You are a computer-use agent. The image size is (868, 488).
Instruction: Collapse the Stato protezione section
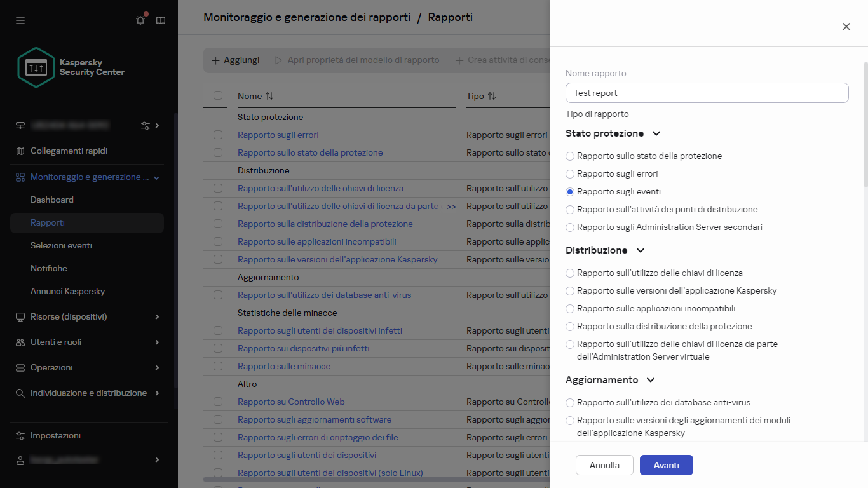coord(656,133)
